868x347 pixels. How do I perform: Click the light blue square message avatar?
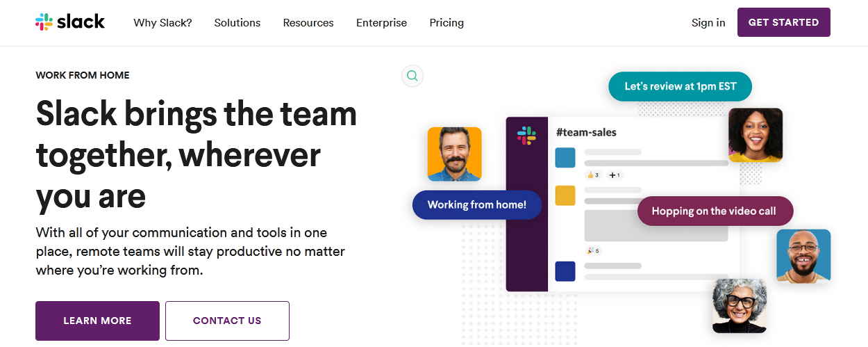pyautogui.click(x=565, y=158)
